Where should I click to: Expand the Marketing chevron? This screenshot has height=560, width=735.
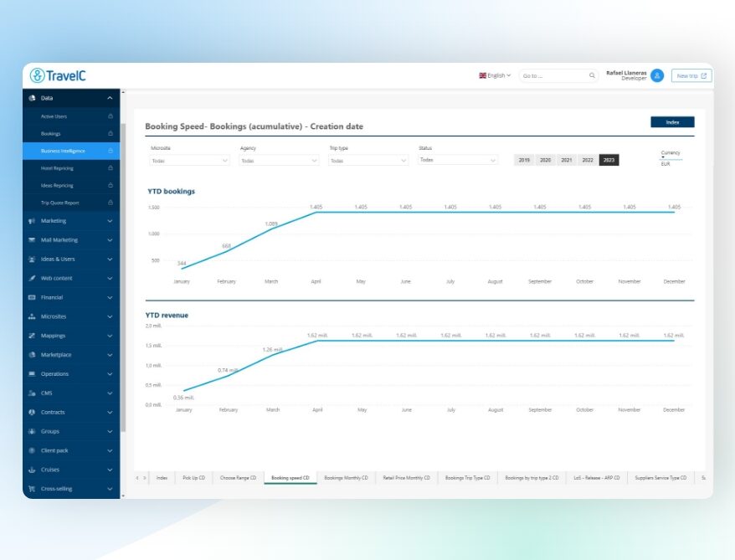110,221
